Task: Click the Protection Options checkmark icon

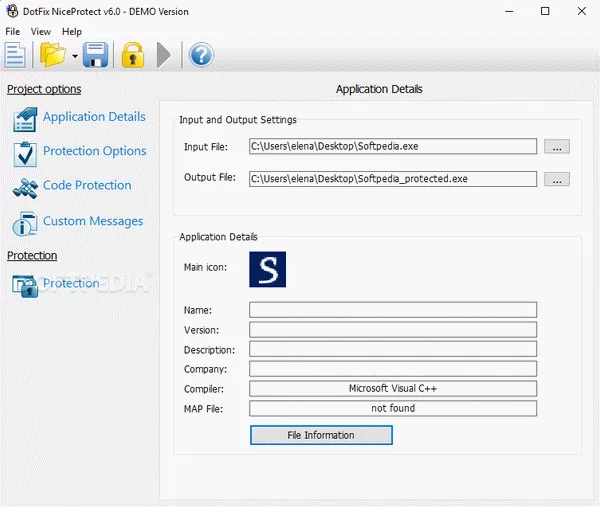Action: [25, 154]
